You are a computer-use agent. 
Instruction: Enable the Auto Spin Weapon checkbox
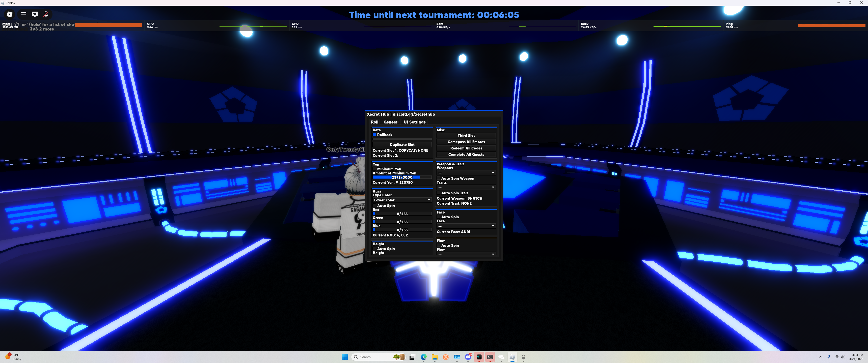438,178
